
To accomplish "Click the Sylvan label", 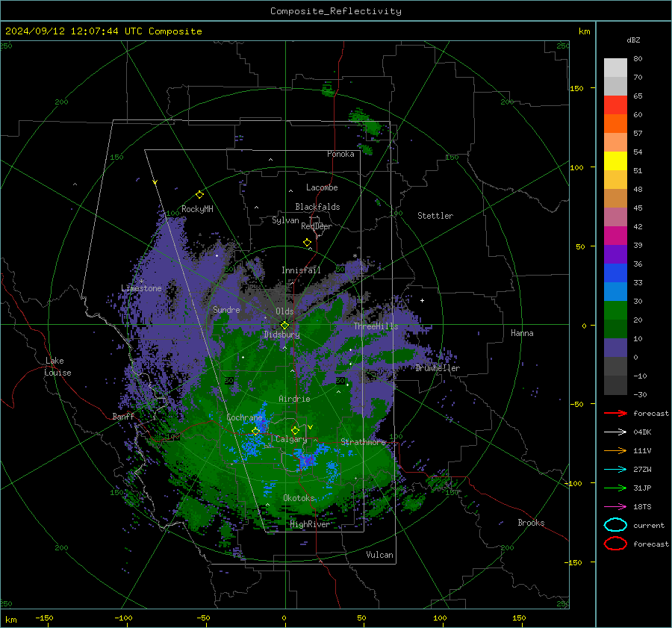I will (285, 220).
